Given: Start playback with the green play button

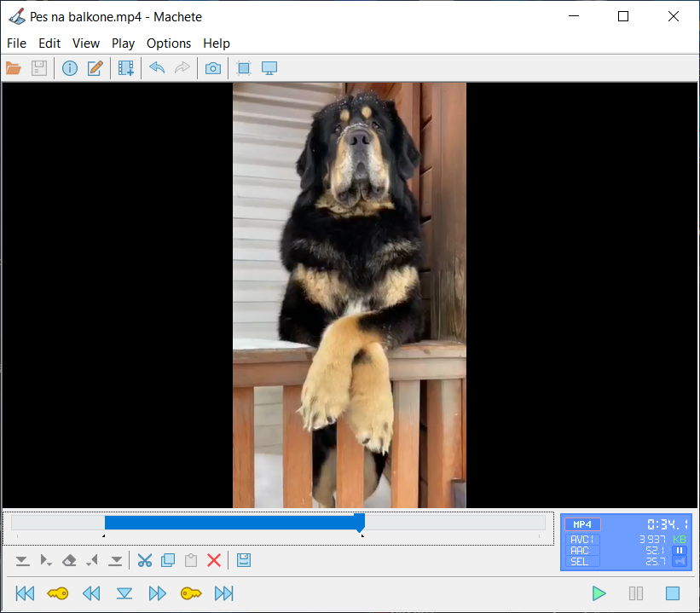Looking at the screenshot, I should [x=599, y=593].
